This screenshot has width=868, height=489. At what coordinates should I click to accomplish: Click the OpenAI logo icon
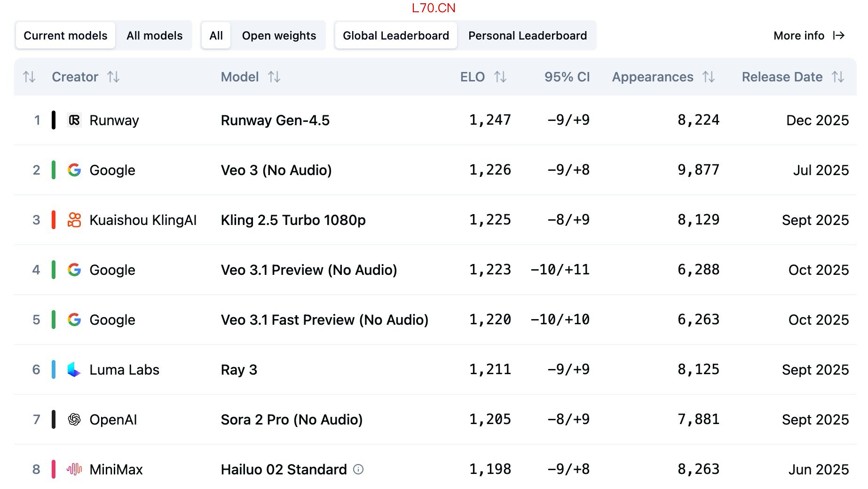coord(74,419)
